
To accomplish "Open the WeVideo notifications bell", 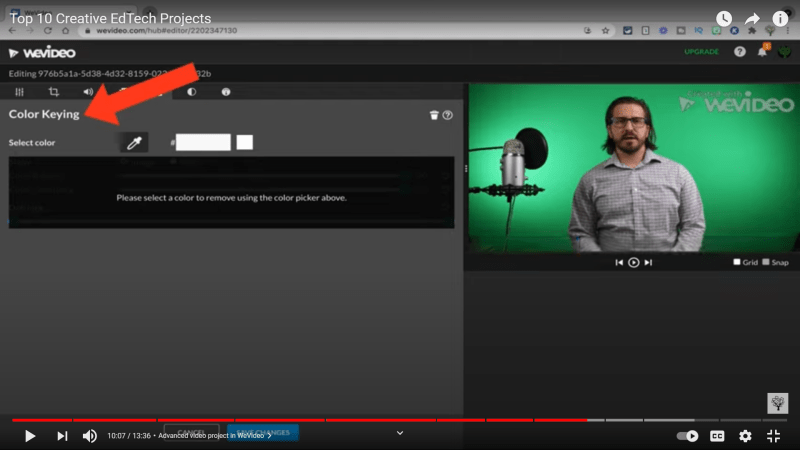I will coord(762,52).
